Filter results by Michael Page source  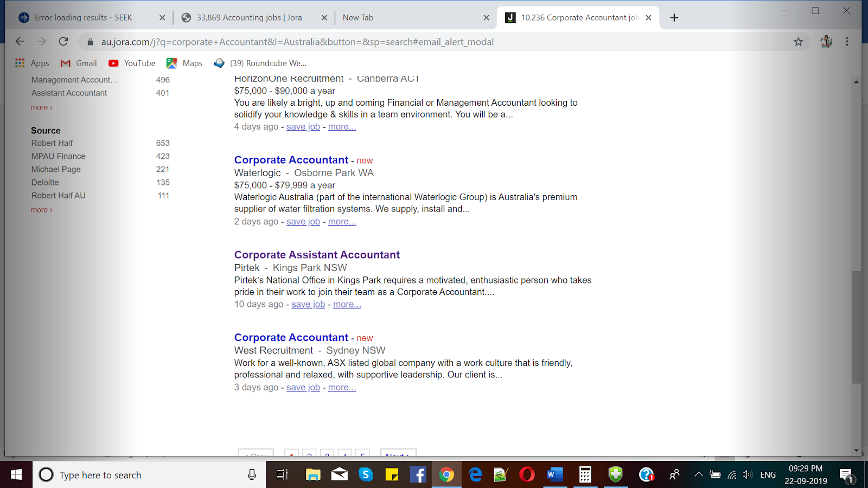56,169
